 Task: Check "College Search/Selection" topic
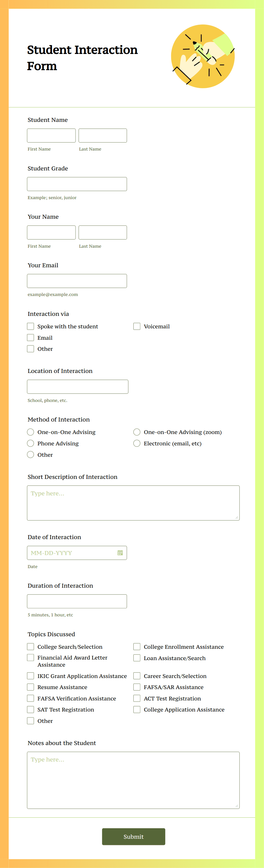30,646
